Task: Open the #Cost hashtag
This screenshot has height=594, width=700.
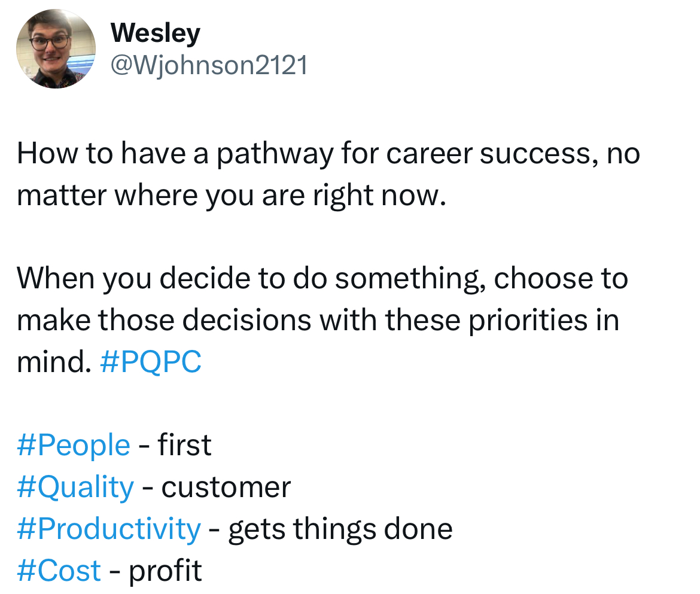Action: point(59,570)
